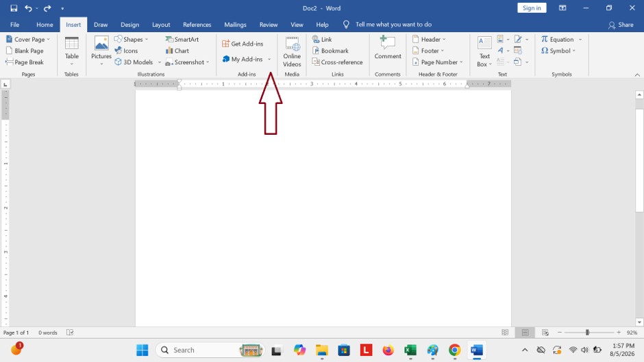Image resolution: width=644 pixels, height=362 pixels.
Task: Insert 3D Models
Action: [x=134, y=62]
